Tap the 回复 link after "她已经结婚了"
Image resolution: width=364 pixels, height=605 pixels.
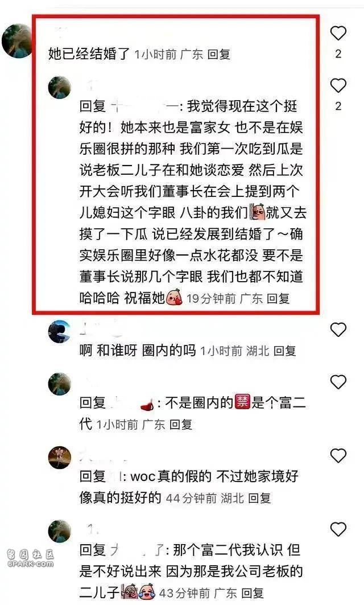218,55
